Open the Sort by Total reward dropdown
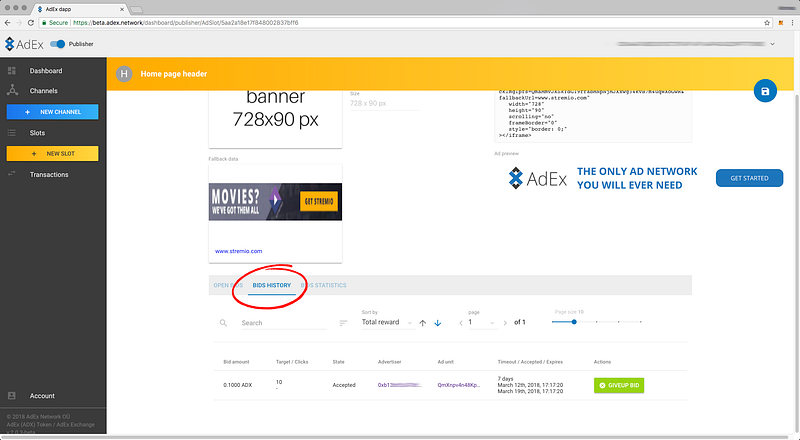The width and height of the screenshot is (800, 440). tap(387, 323)
